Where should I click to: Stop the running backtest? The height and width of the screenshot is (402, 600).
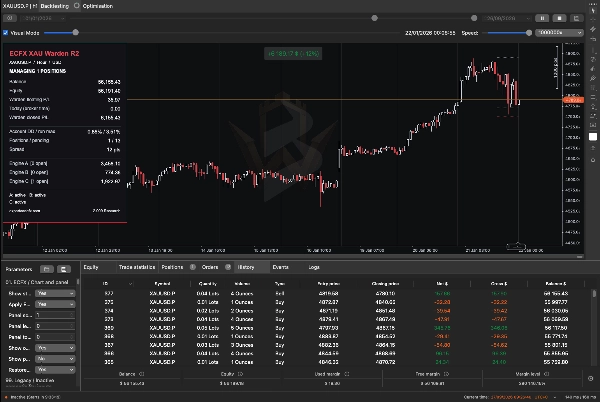(x=559, y=18)
